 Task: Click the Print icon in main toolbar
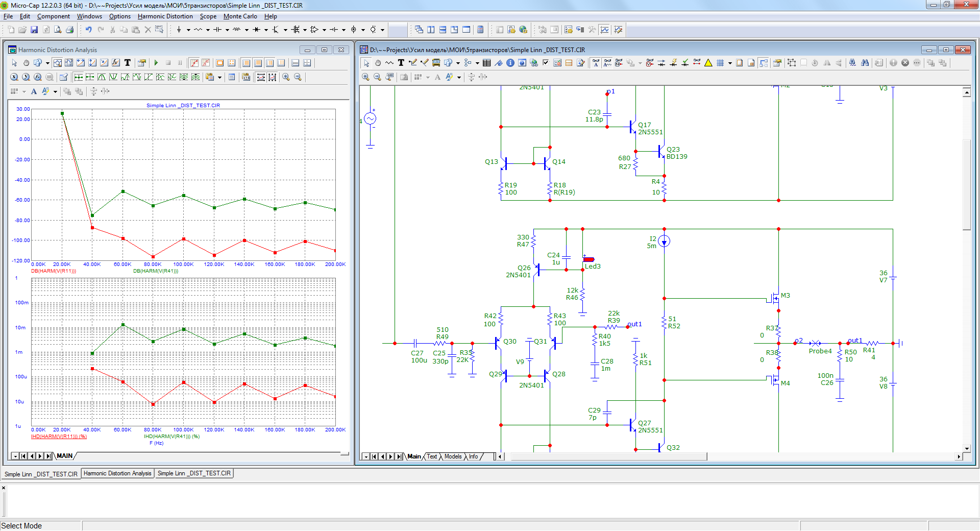tap(70, 30)
